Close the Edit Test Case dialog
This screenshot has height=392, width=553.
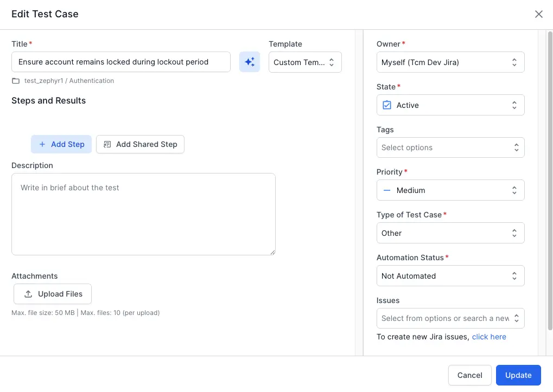[x=538, y=14]
